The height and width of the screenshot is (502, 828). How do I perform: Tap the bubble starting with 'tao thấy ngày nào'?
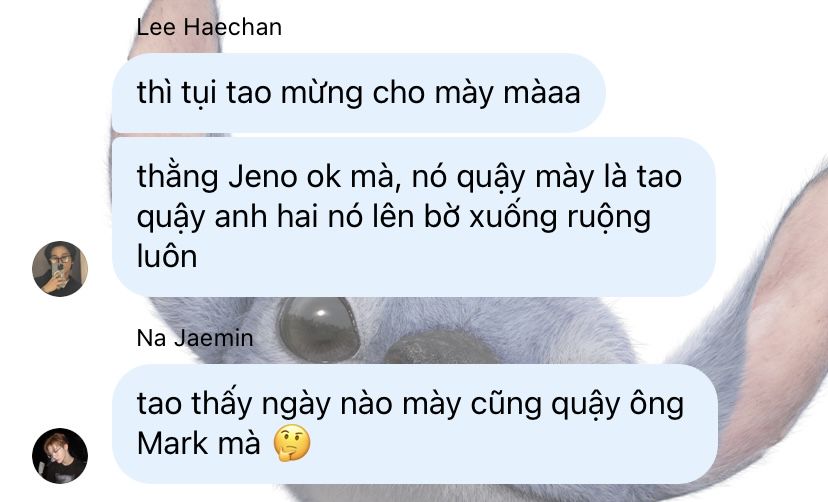tap(415, 423)
